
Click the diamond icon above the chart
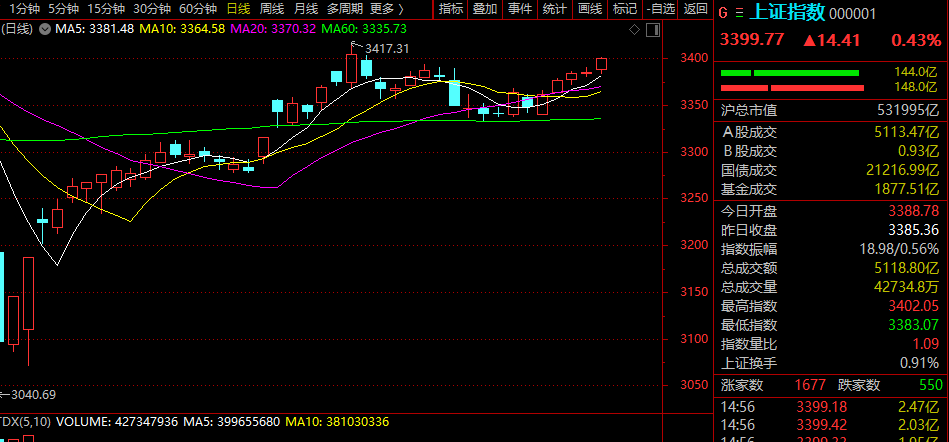pos(632,30)
